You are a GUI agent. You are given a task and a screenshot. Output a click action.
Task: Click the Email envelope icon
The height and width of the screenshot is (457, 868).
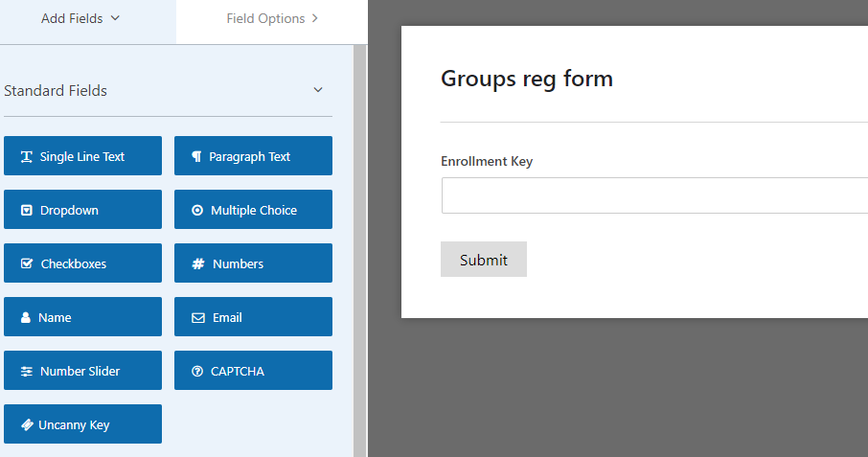(x=198, y=317)
